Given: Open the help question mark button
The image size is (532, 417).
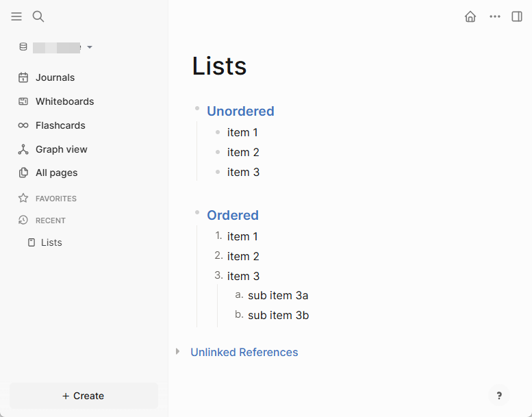Looking at the screenshot, I should click(499, 395).
